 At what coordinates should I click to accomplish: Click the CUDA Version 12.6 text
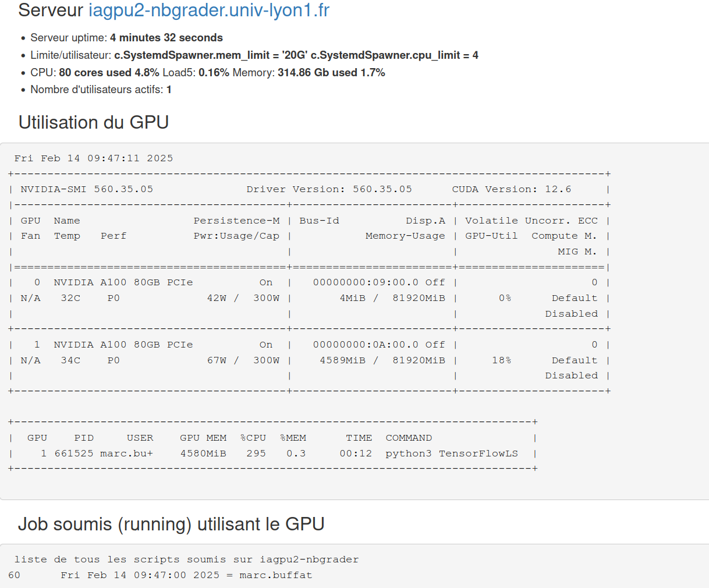point(511,189)
